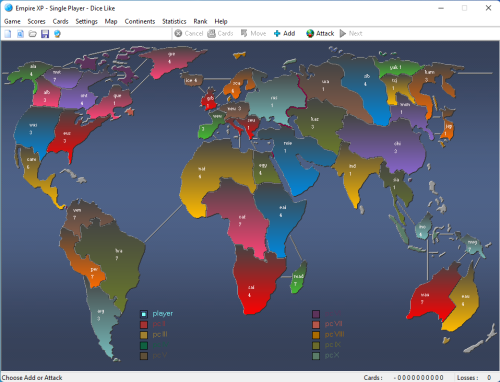Click the Move toolbar button

pyautogui.click(x=253, y=33)
